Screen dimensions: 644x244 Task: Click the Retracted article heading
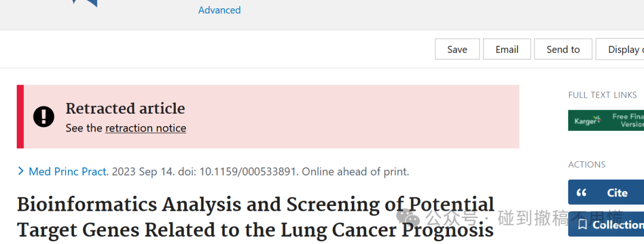pos(125,109)
